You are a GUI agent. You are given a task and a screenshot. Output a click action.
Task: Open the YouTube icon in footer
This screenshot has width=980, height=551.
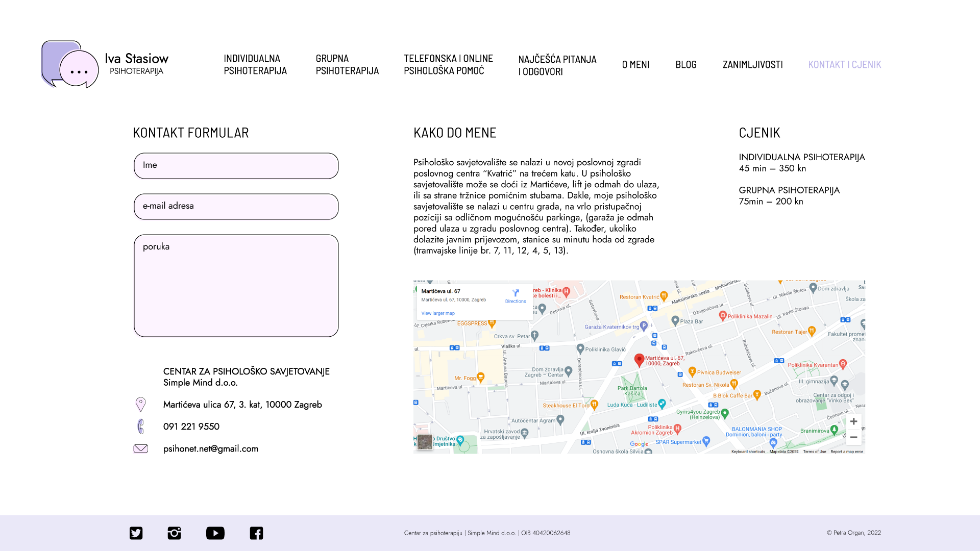(215, 533)
